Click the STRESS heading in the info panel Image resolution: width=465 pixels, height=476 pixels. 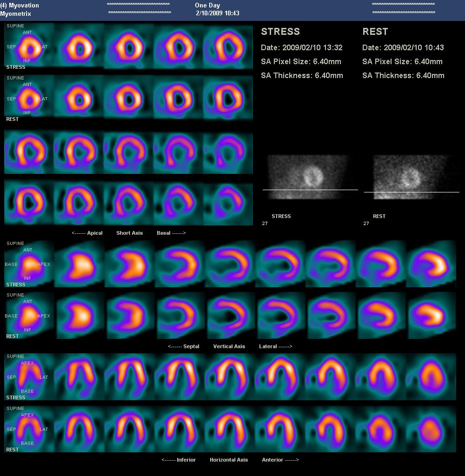pos(280,32)
